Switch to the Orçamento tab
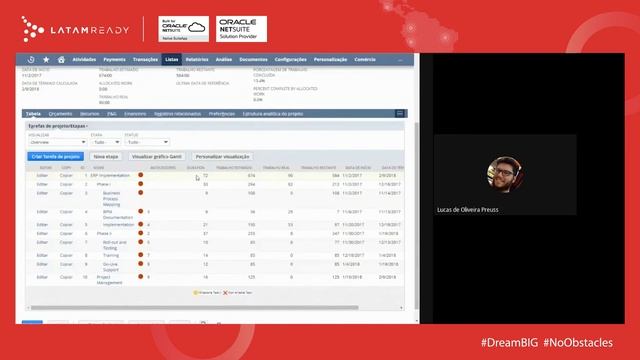Screen dimensions: 640x360 pyautogui.click(x=60, y=114)
